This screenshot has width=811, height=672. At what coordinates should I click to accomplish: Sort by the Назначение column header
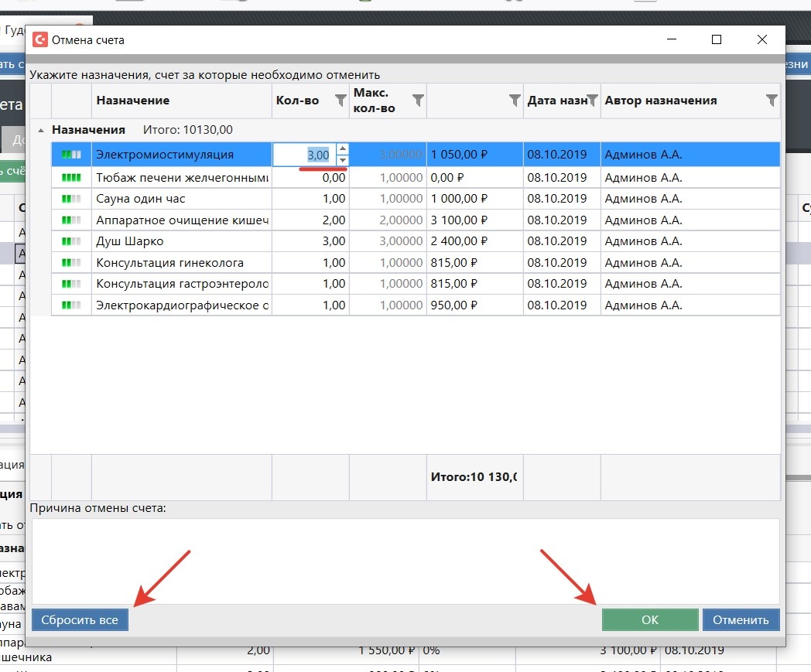point(181,101)
